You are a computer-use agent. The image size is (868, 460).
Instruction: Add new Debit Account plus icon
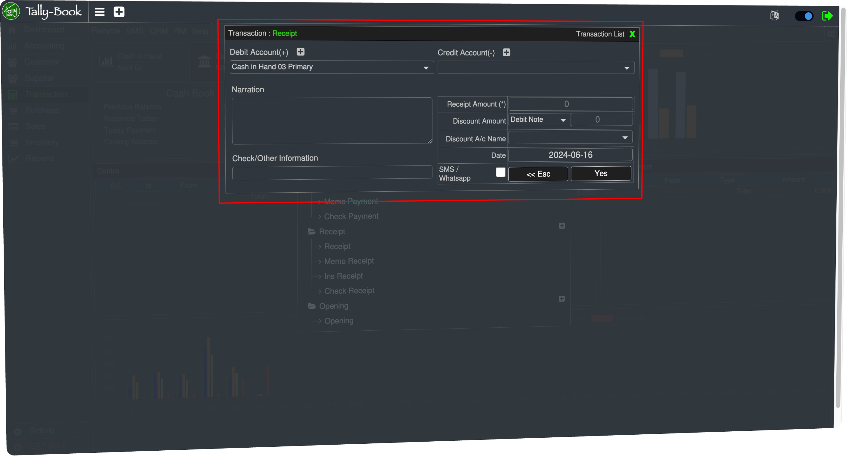pos(300,52)
